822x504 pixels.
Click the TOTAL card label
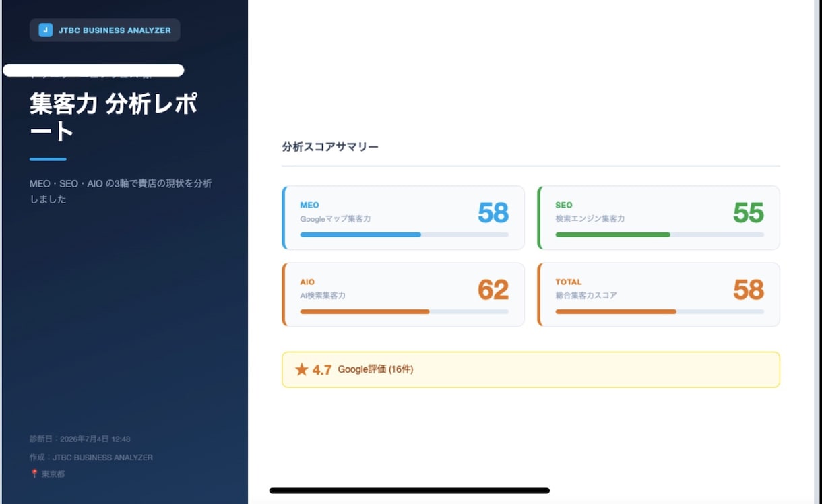coord(569,282)
